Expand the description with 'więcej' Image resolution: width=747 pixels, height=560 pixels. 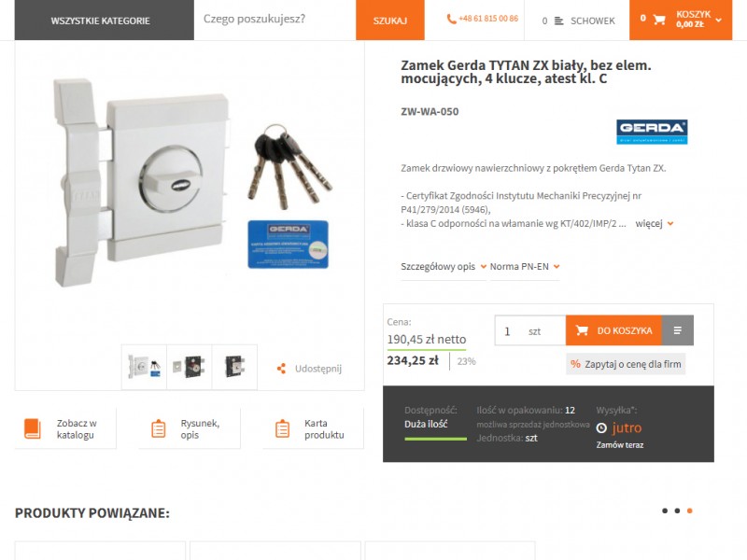(655, 223)
